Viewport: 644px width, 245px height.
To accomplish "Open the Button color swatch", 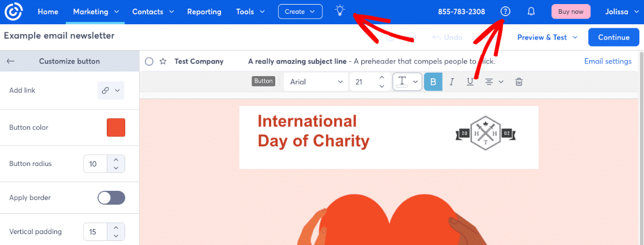I will [x=116, y=127].
